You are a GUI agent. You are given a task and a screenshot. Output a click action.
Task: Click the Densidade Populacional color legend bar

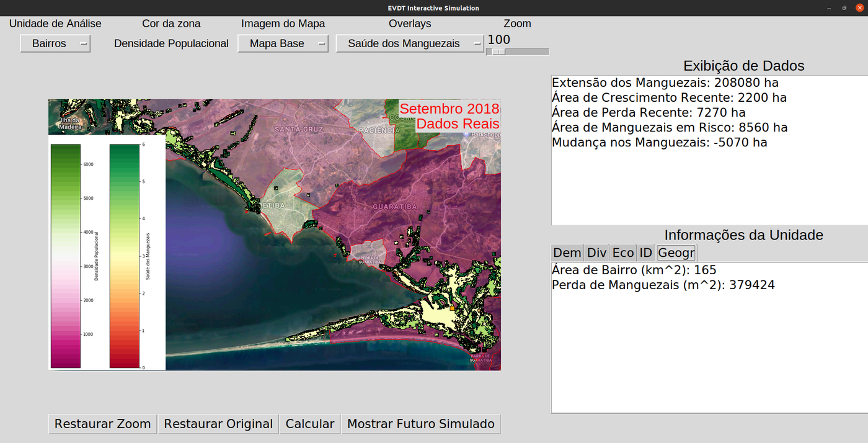pos(65,256)
